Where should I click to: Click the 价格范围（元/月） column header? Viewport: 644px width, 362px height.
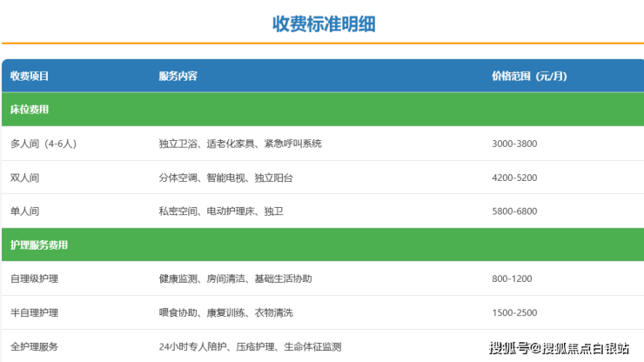point(529,76)
